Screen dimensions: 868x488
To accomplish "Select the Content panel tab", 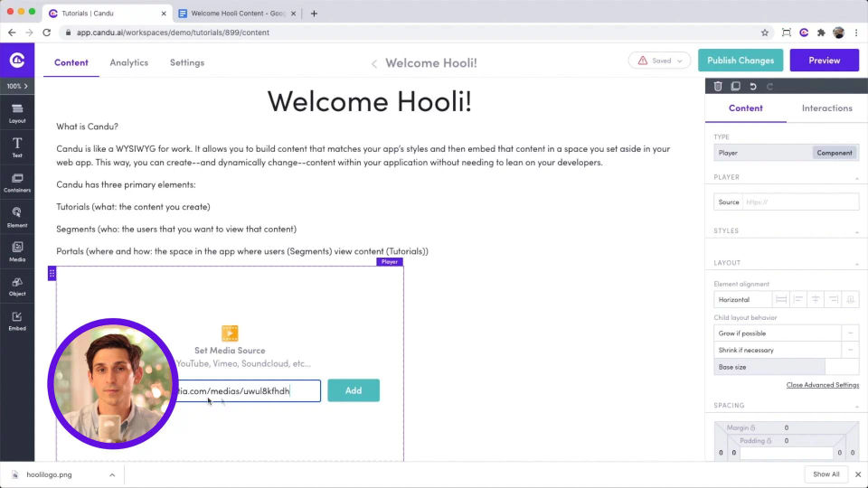I will 746,108.
